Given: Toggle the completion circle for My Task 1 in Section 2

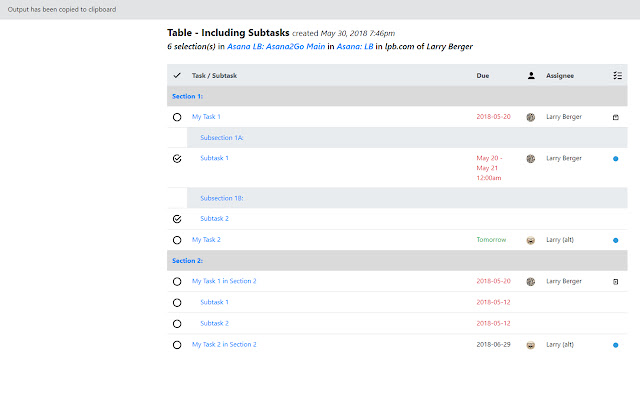Looking at the screenshot, I should point(177,282).
